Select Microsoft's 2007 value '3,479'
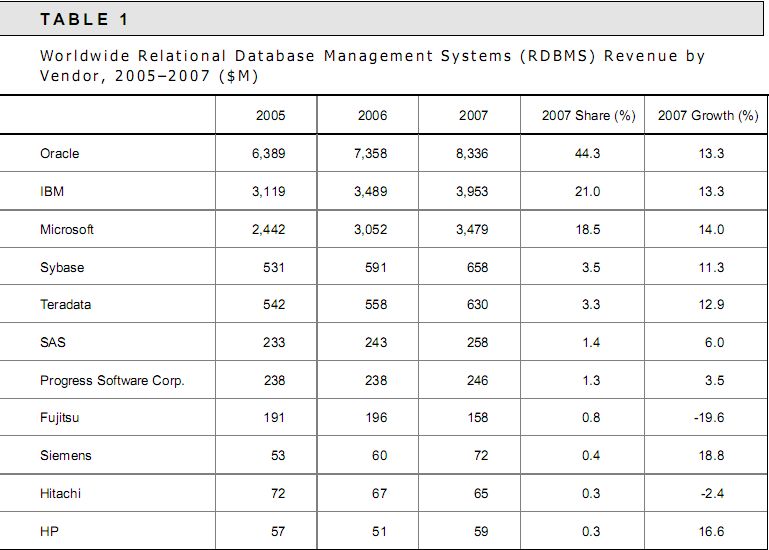Image resolution: width=769 pixels, height=550 pixels. pyautogui.click(x=472, y=230)
